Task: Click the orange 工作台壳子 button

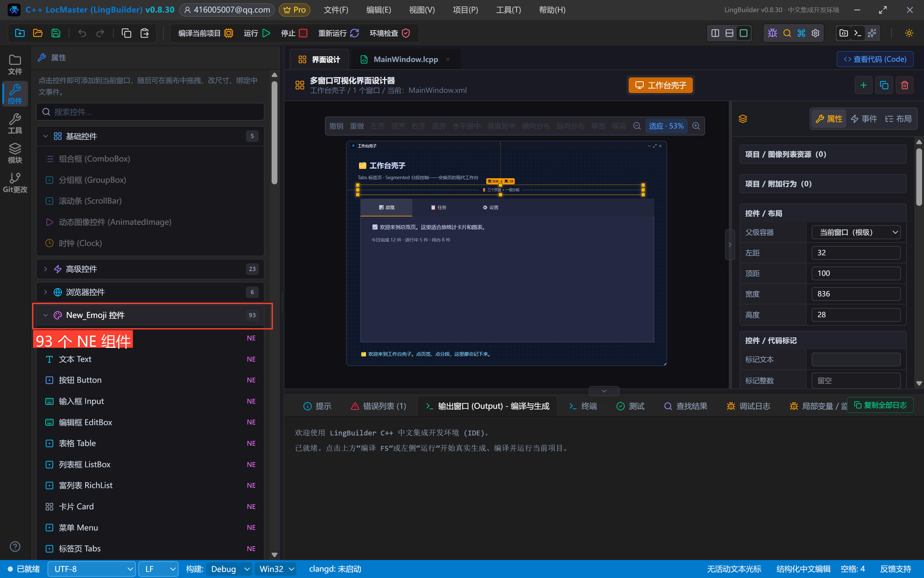Action: click(661, 85)
